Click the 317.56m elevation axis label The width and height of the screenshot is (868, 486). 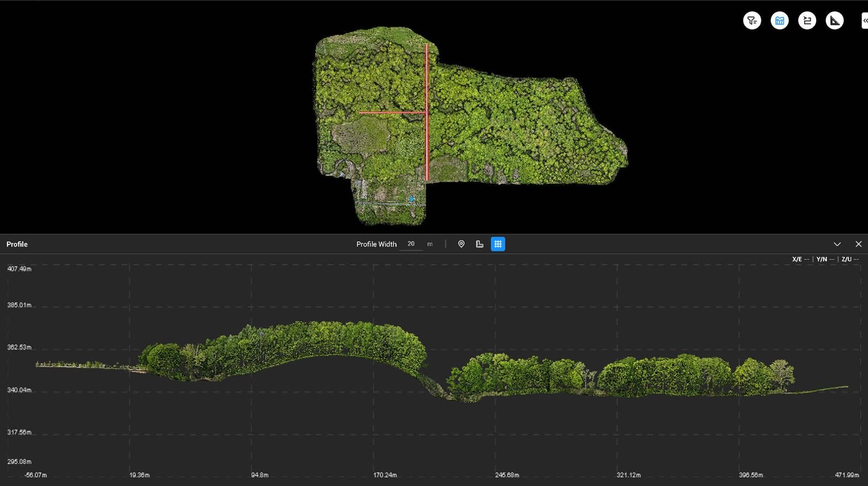coord(20,432)
